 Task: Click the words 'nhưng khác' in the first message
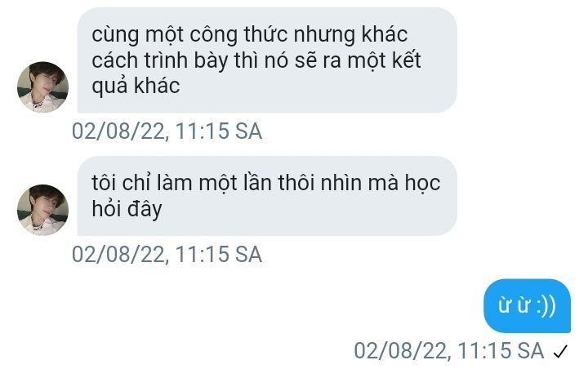point(350,36)
